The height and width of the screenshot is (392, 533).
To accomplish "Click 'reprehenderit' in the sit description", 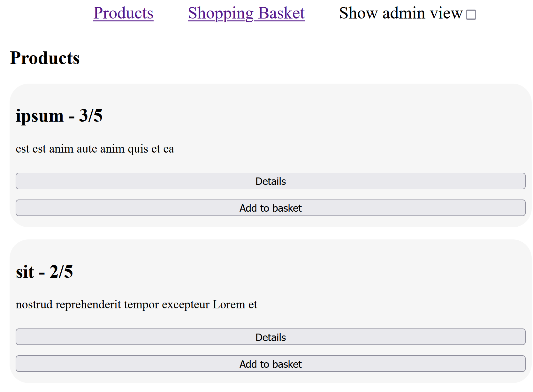I will click(x=88, y=305).
